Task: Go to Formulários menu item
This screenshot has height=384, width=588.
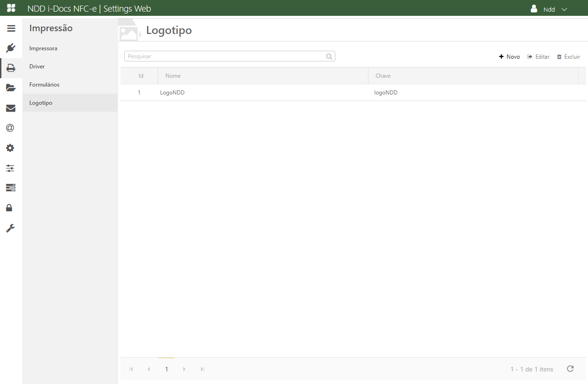Action: click(x=44, y=85)
